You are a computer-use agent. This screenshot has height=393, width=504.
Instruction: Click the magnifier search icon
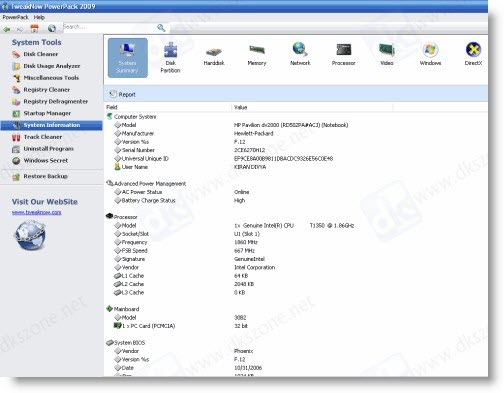click(161, 28)
